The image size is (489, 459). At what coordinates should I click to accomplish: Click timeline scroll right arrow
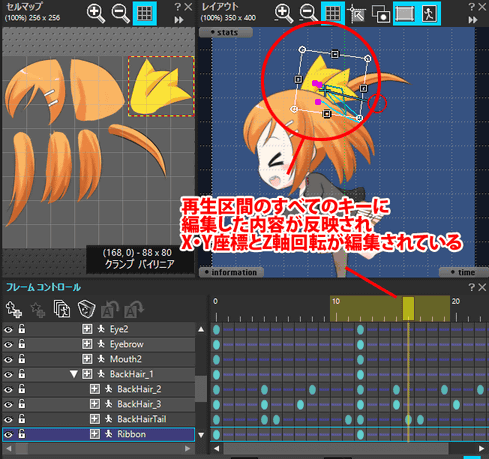click(x=481, y=448)
